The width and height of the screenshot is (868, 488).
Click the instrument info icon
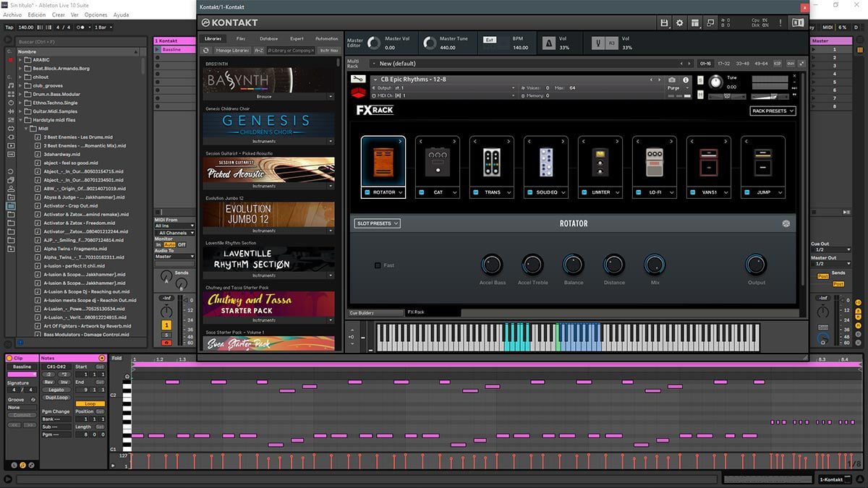684,80
